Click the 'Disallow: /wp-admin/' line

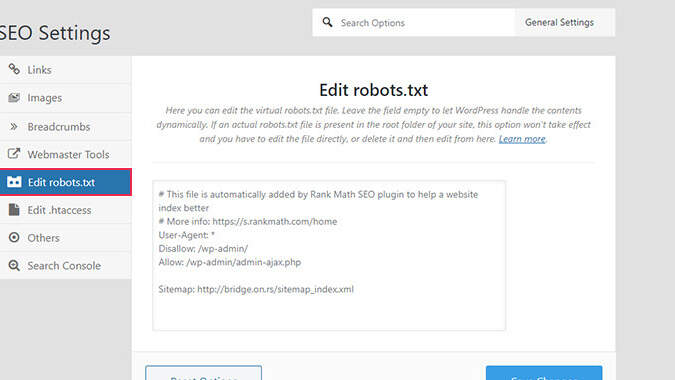coord(203,249)
